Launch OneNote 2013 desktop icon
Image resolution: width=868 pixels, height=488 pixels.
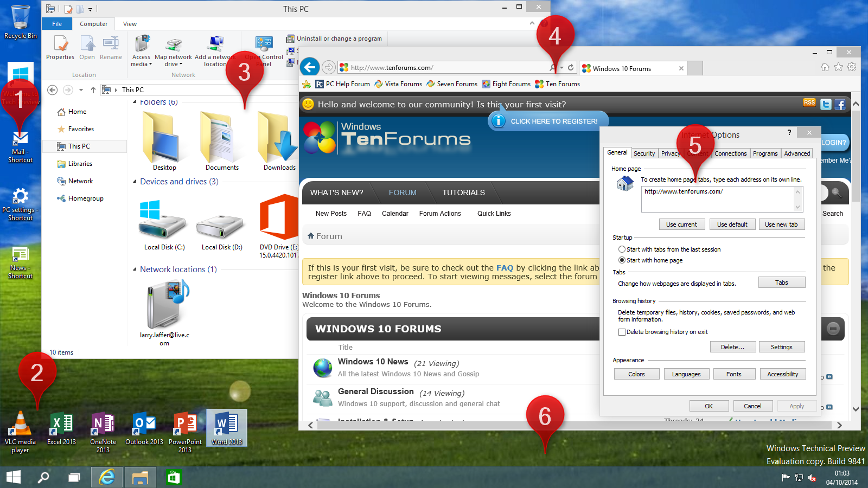[103, 432]
